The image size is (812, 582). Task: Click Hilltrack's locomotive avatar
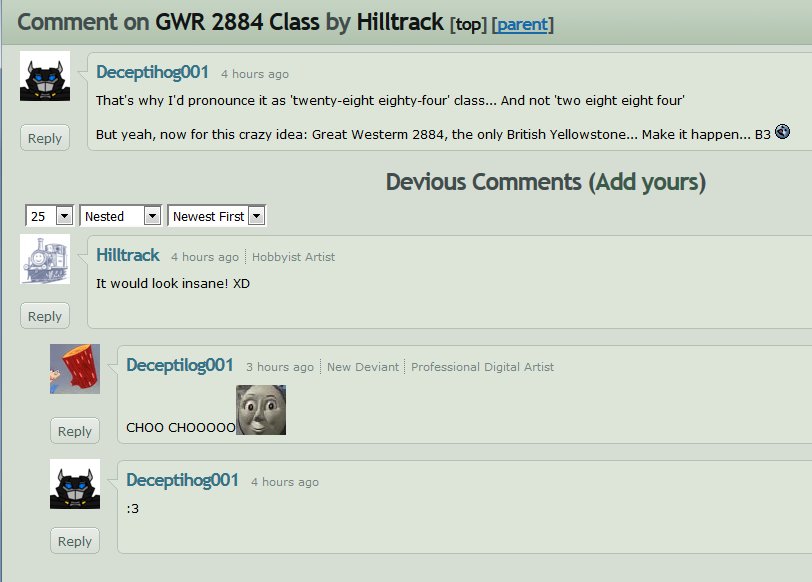45,259
